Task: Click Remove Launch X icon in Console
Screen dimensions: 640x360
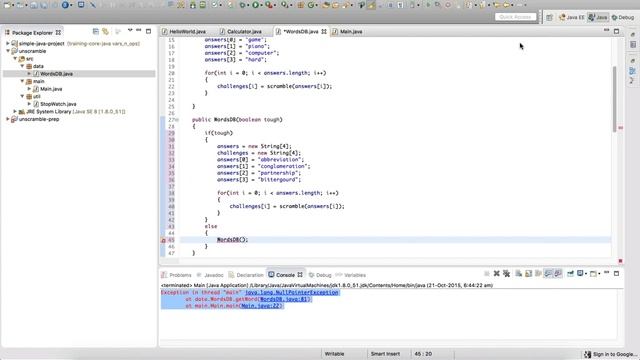Action: [497, 273]
